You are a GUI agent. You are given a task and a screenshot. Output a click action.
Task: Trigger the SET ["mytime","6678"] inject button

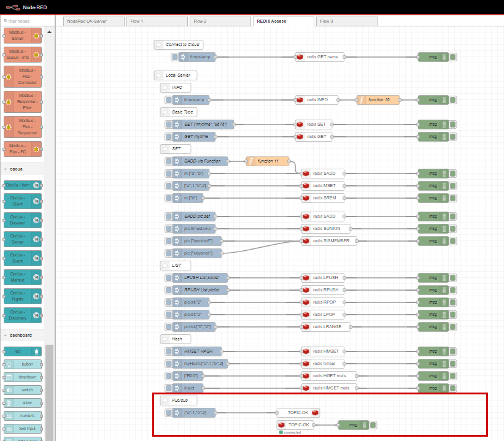point(168,125)
